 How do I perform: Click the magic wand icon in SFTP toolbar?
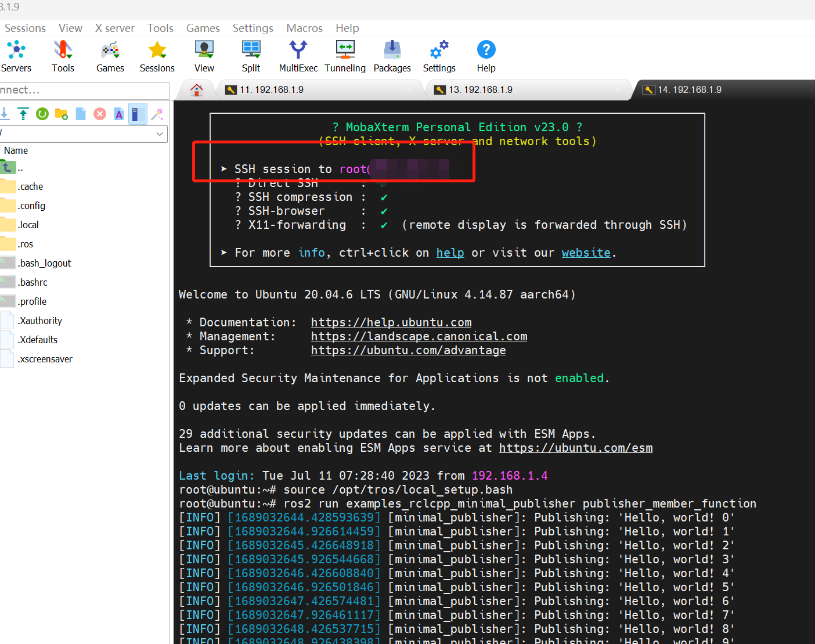tap(157, 114)
